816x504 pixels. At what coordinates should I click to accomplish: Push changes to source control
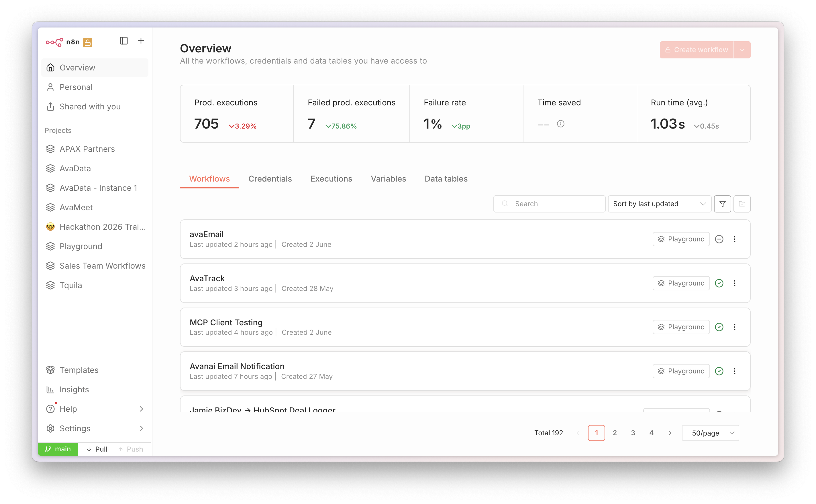click(131, 449)
